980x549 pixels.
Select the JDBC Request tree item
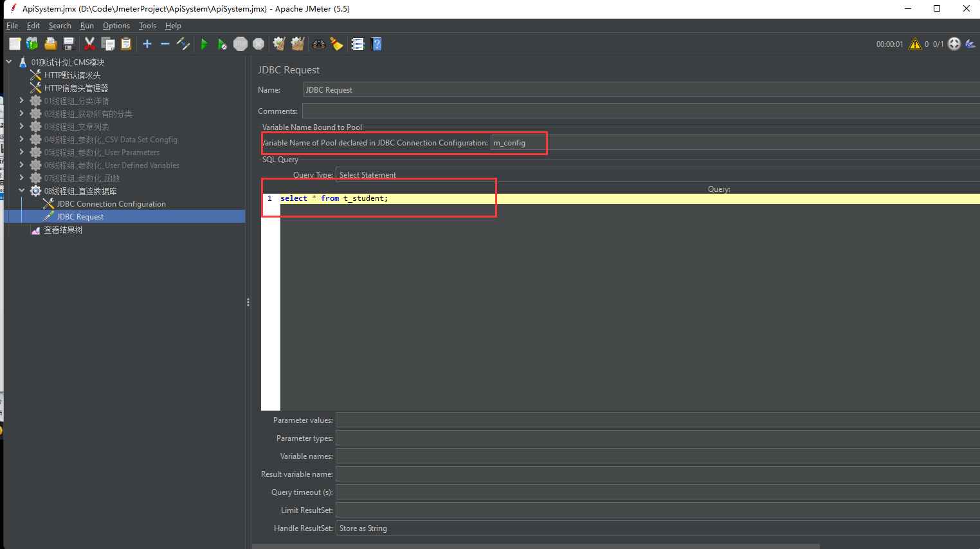(x=80, y=217)
